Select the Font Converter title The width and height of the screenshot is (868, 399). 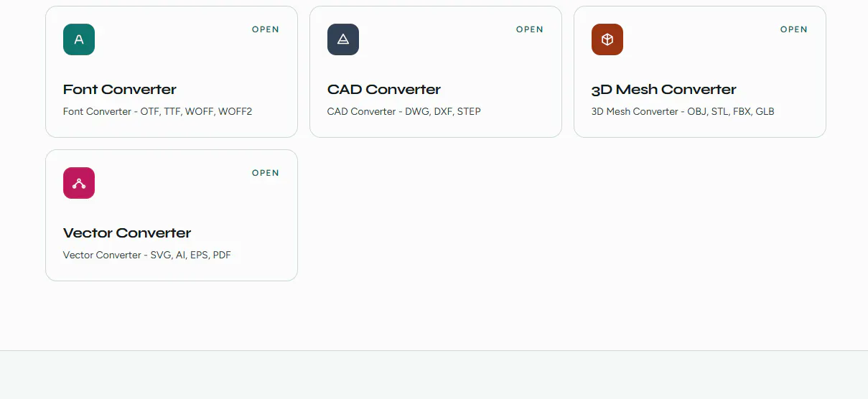[x=120, y=90]
